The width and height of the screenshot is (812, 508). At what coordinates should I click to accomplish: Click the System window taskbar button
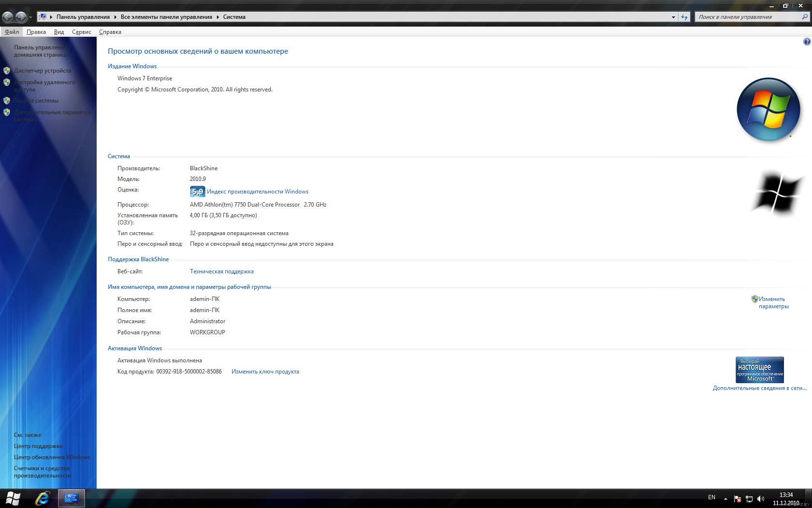click(x=72, y=498)
